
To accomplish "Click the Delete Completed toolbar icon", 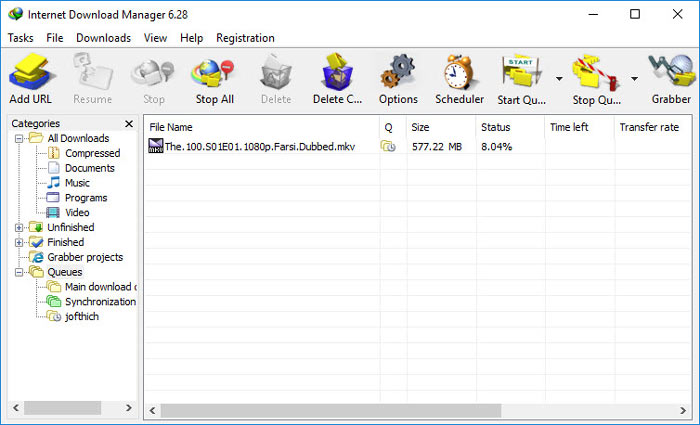I will coord(337,71).
